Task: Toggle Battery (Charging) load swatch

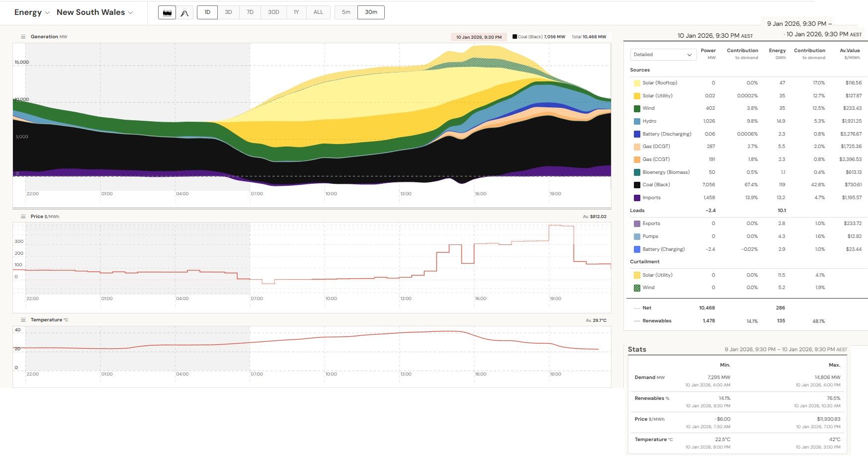Action: (x=637, y=249)
